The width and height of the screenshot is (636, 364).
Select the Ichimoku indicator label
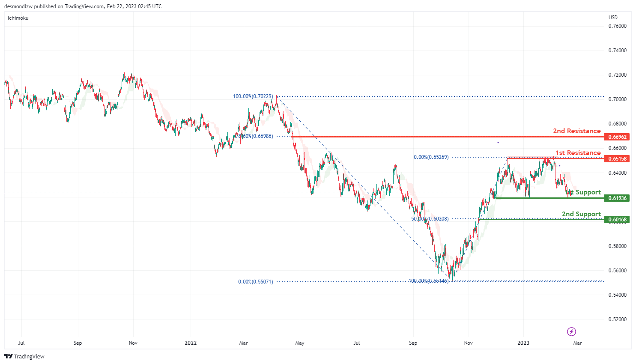point(18,18)
